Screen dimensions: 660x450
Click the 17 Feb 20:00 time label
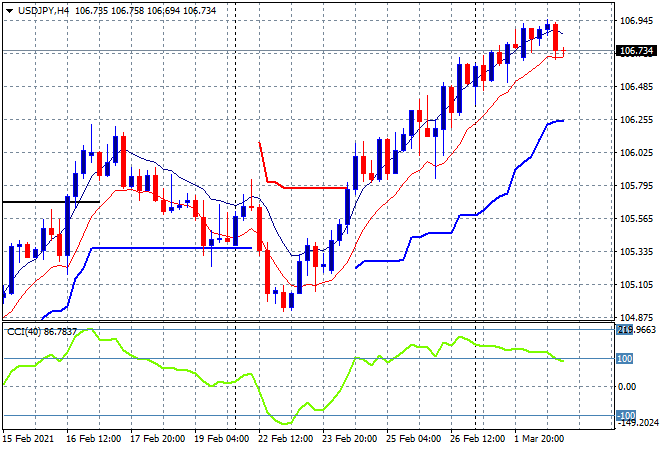click(x=157, y=439)
